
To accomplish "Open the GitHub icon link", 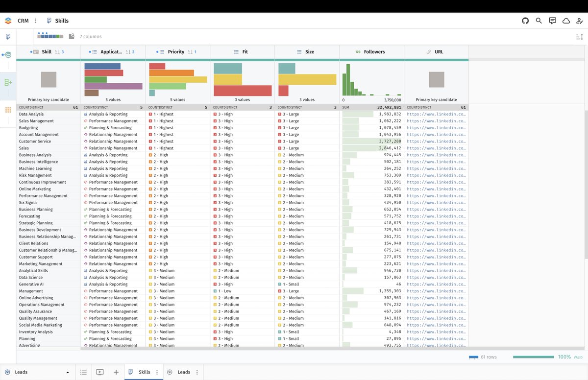I will click(525, 21).
